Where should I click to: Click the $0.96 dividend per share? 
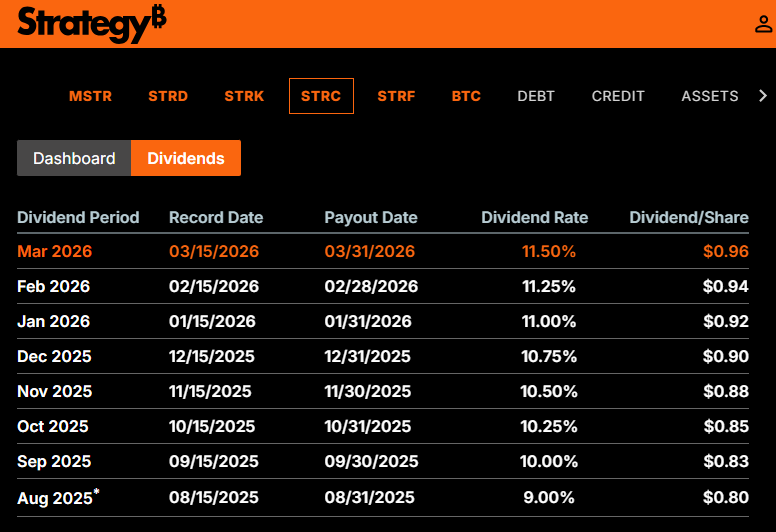pyautogui.click(x=726, y=251)
